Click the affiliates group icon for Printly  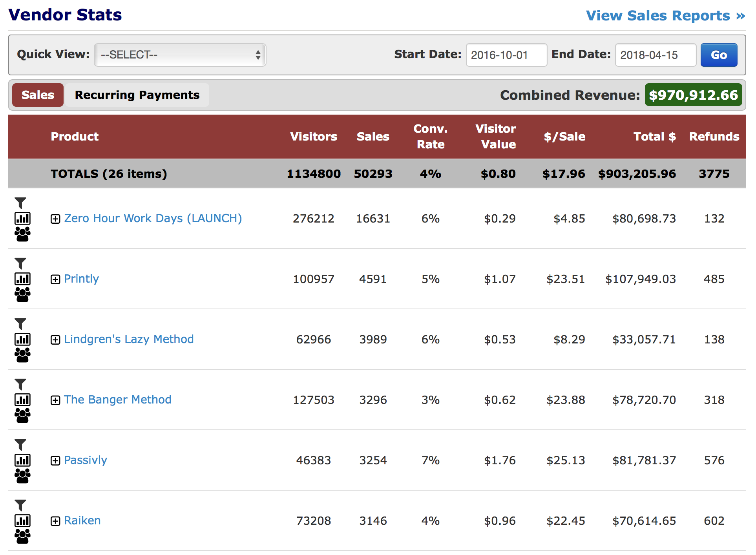click(x=22, y=295)
